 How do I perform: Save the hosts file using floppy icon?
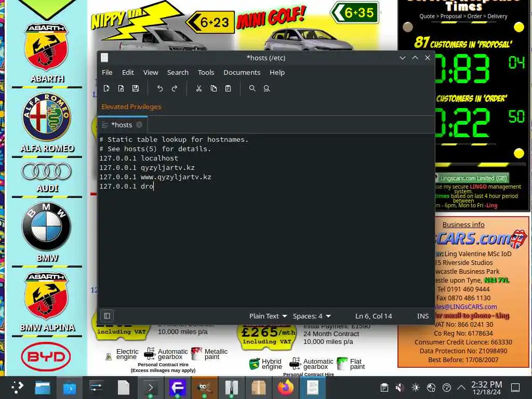tap(136, 88)
